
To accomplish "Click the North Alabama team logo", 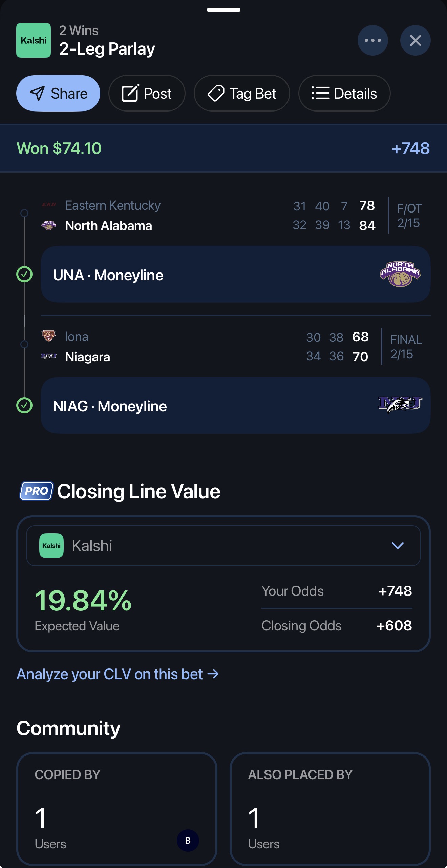I will pos(400,274).
